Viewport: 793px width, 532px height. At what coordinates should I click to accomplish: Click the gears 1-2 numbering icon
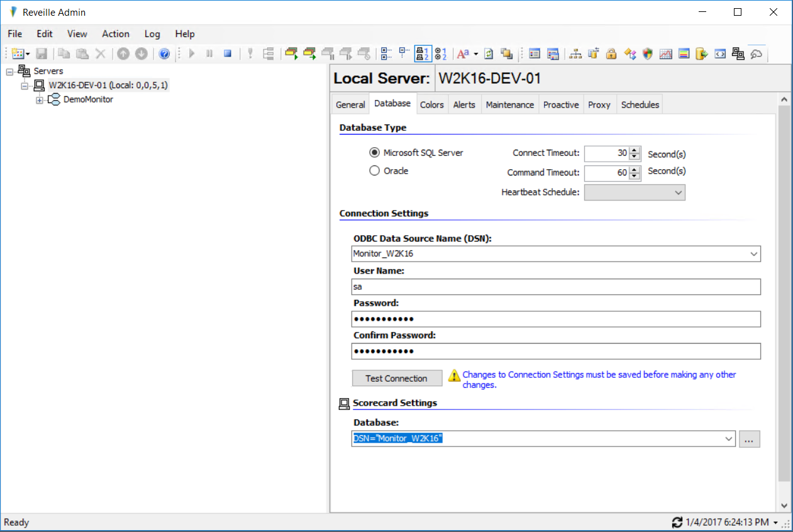pos(441,54)
